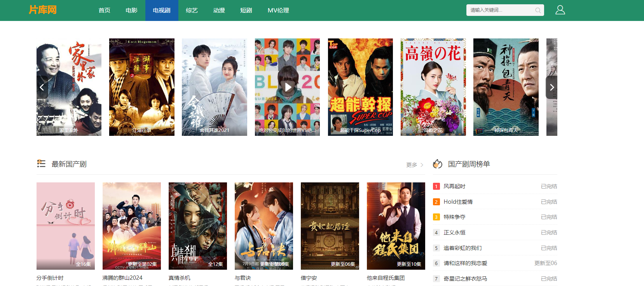Click the 片库网 site logo
This screenshot has width=644, height=286.
coord(43,10)
